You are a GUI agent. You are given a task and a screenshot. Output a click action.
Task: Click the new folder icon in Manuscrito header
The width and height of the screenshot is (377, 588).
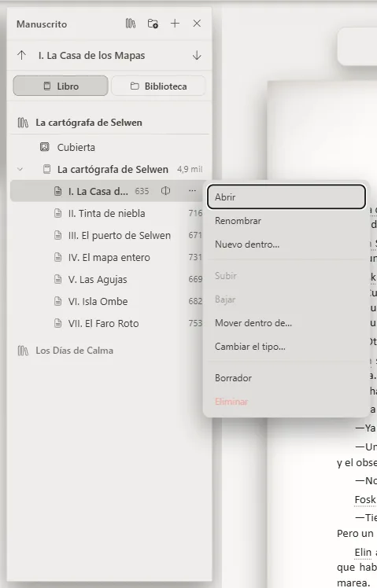(153, 24)
